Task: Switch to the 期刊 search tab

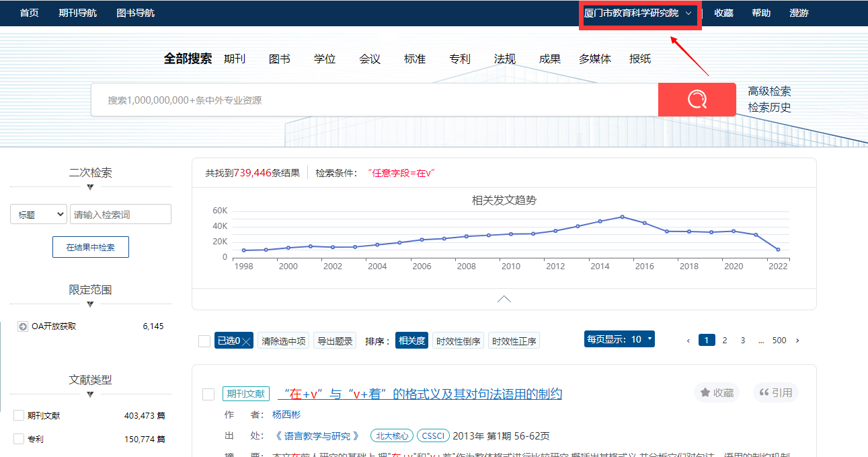Action: (x=235, y=59)
